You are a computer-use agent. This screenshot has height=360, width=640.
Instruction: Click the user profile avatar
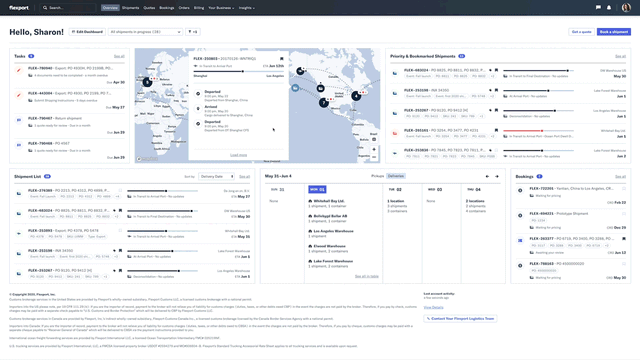626,7
